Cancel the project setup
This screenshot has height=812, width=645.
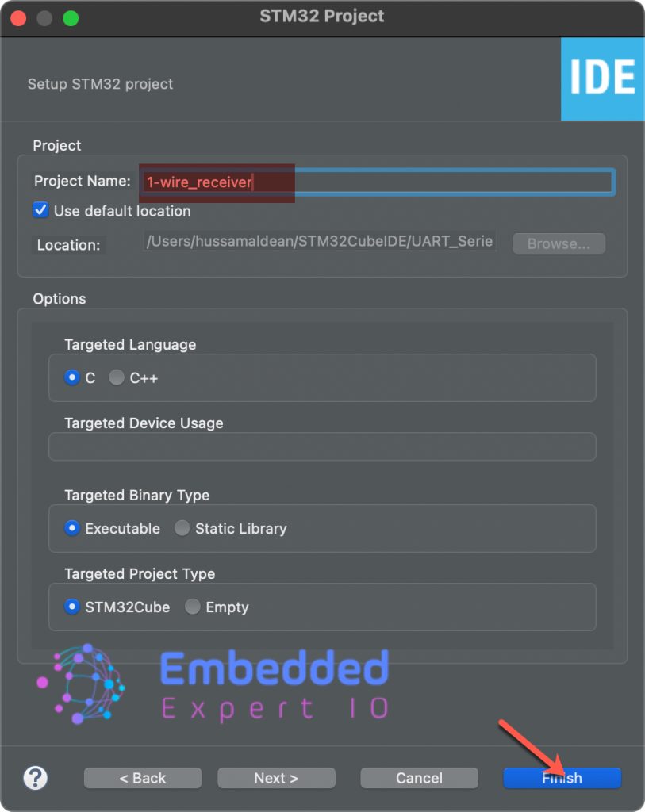pyautogui.click(x=419, y=778)
